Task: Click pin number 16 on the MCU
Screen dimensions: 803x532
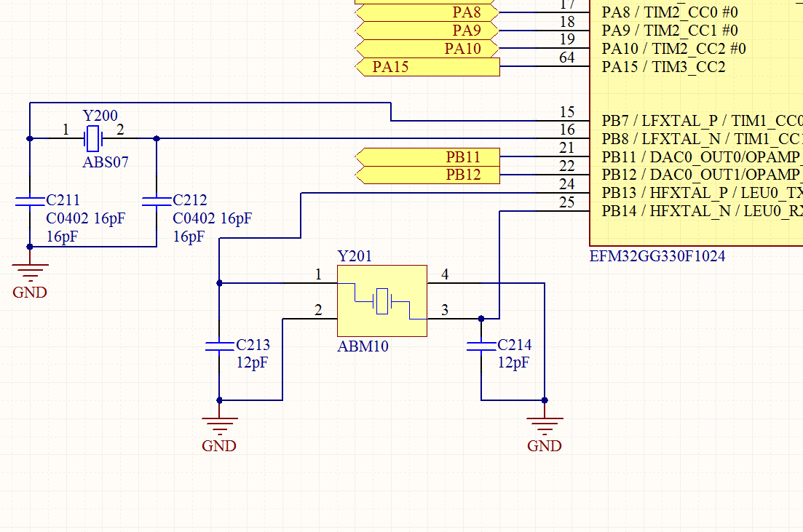Action: 567,130
